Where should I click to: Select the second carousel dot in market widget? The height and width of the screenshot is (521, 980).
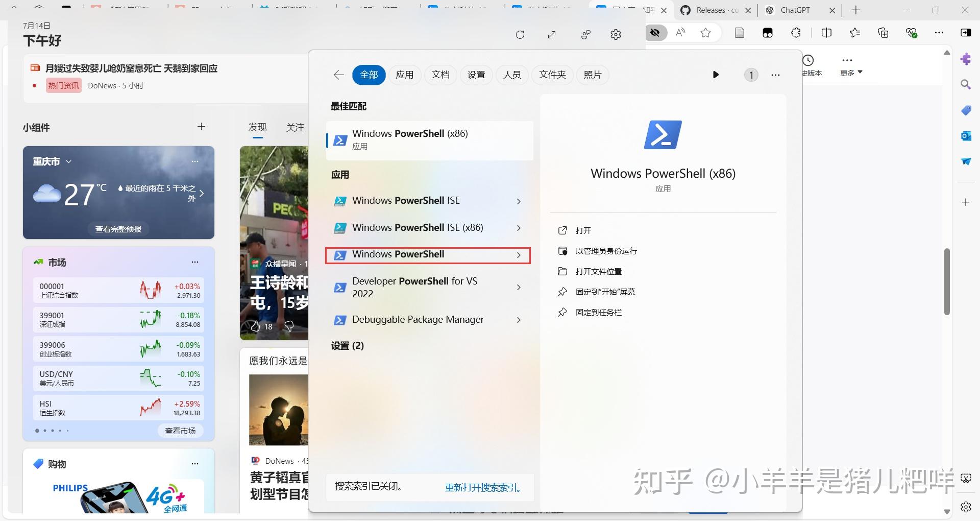(45, 431)
